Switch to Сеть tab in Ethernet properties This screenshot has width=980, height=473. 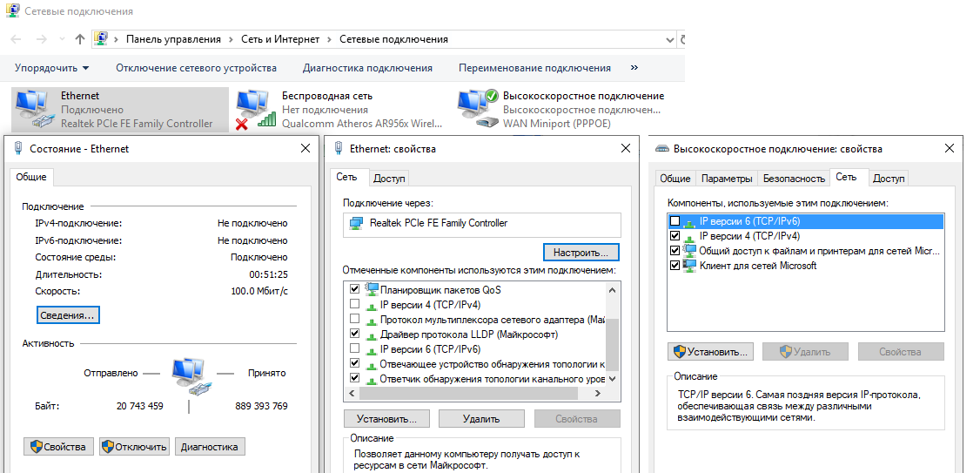coord(346,177)
